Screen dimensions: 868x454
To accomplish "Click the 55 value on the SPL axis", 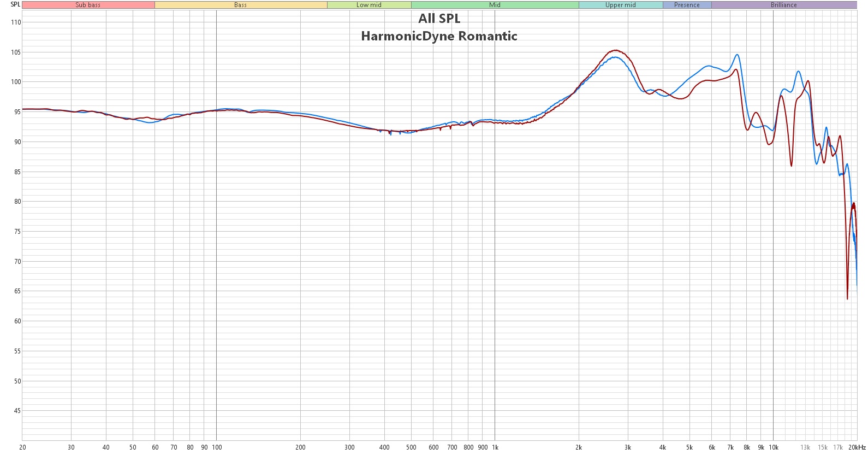I will [17, 351].
